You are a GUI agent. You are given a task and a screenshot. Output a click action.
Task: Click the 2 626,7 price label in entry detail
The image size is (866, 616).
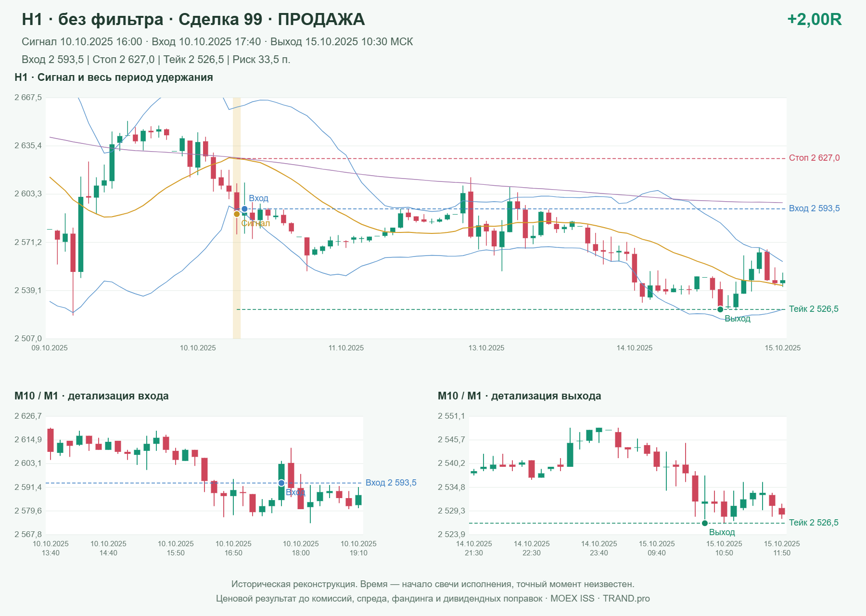tap(28, 416)
